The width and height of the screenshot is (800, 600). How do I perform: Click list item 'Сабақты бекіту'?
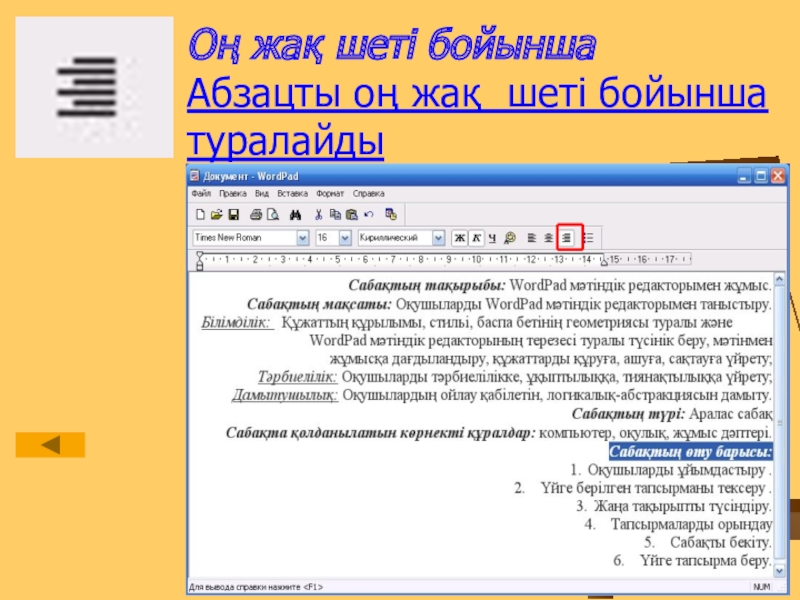(719, 542)
